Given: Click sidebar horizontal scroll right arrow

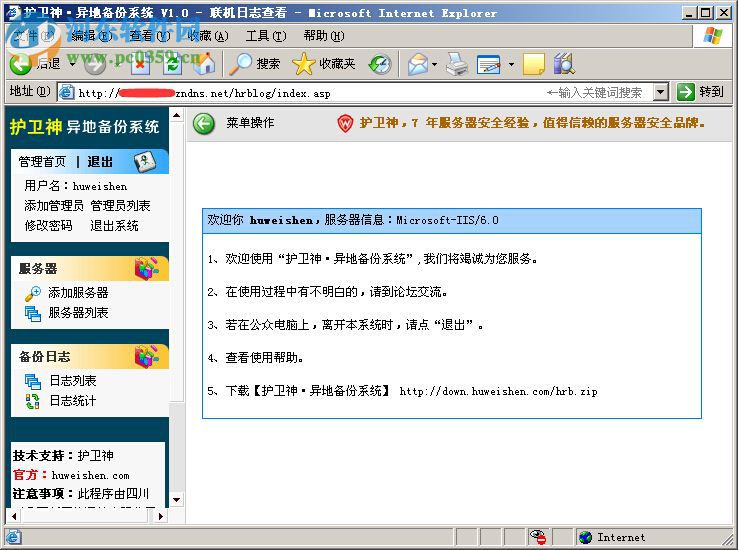Looking at the screenshot, I should click(x=161, y=516).
